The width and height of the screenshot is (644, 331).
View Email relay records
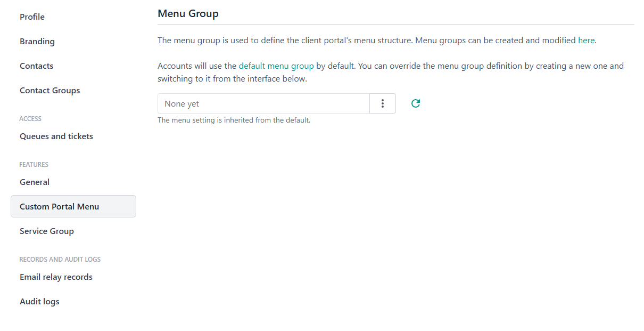coord(56,277)
